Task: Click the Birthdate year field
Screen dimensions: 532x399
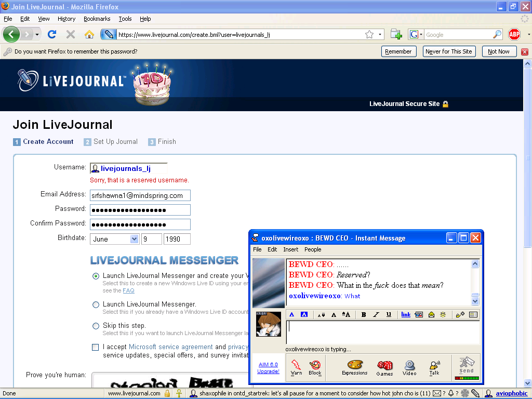Action: [177, 239]
